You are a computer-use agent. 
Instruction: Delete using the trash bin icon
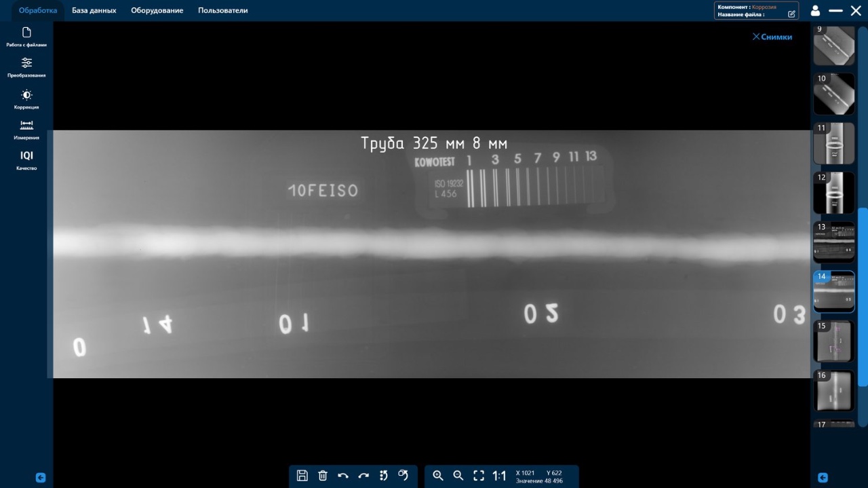323,476
